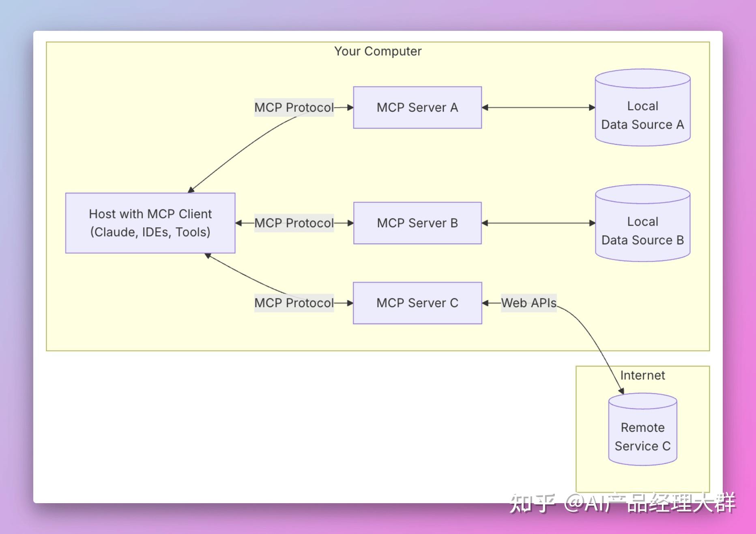Select the Local Data Source A cylinder
The width and height of the screenshot is (756, 534).
click(x=642, y=108)
